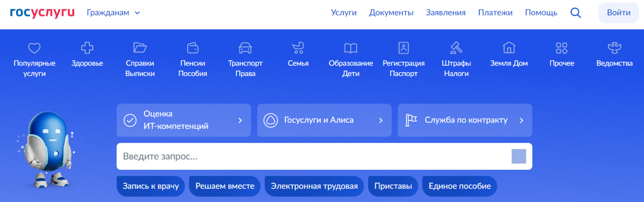The width and height of the screenshot is (644, 202).
Task: Select the Электронная трудовая quick chip
Action: coord(314,186)
